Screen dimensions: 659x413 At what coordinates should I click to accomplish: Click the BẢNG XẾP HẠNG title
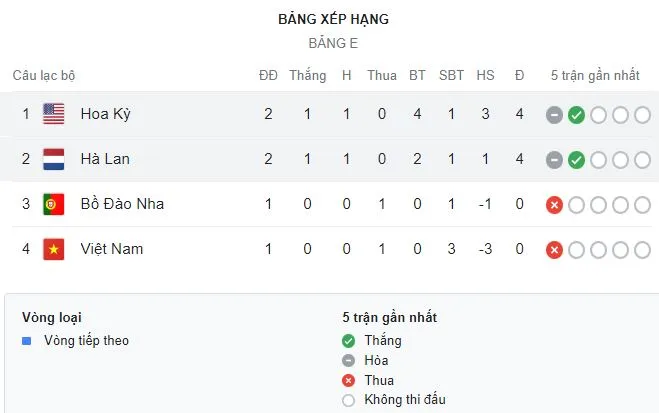tap(334, 19)
